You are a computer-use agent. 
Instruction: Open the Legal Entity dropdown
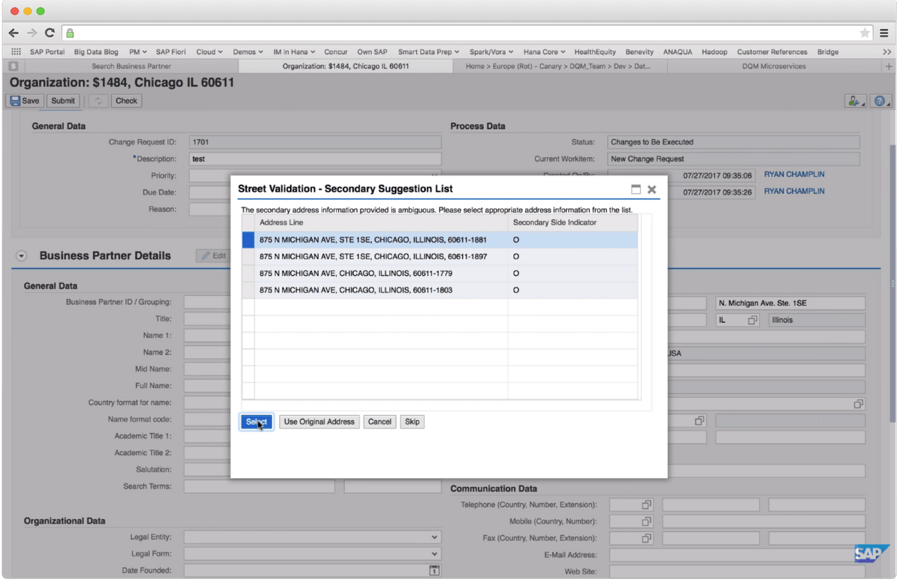[434, 537]
